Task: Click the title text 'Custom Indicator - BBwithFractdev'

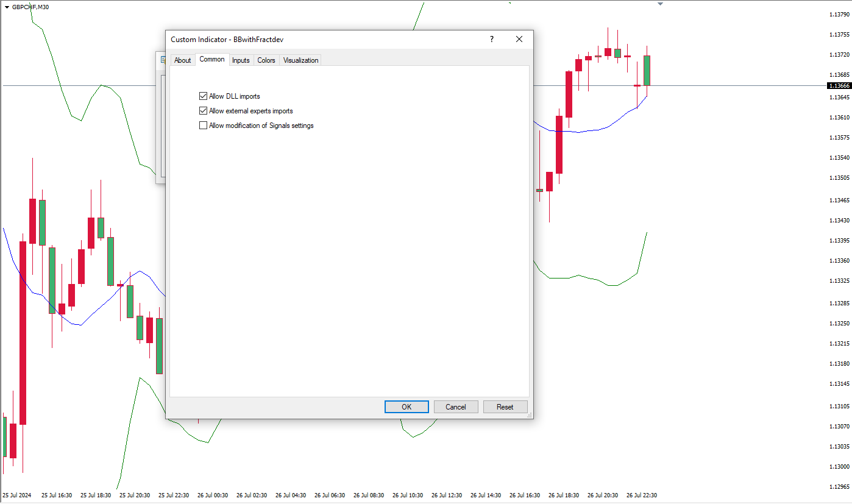Action: tap(227, 40)
